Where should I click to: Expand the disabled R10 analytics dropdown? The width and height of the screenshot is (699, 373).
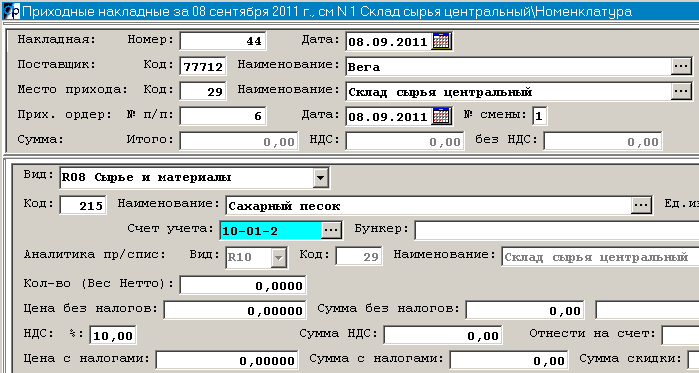point(278,257)
